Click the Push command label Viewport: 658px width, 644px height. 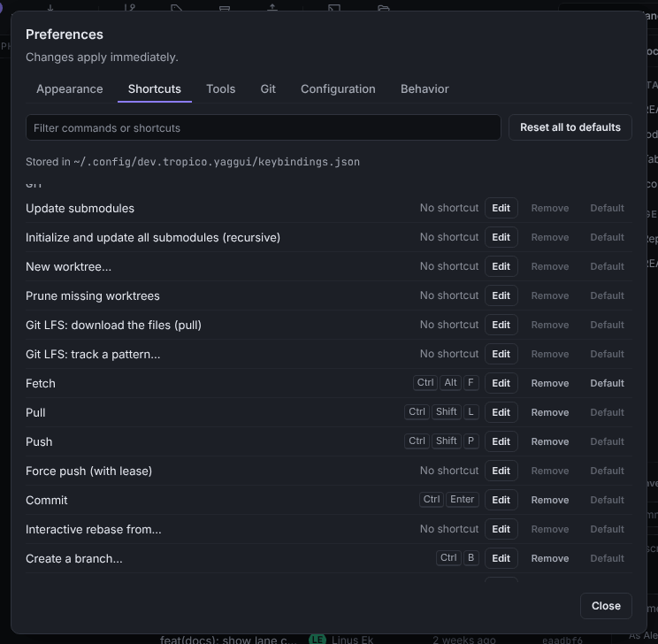coord(39,441)
